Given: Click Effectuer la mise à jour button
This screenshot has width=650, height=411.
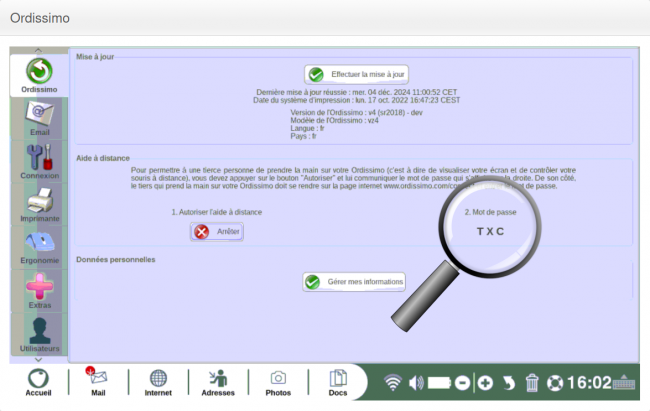Looking at the screenshot, I should [x=357, y=74].
